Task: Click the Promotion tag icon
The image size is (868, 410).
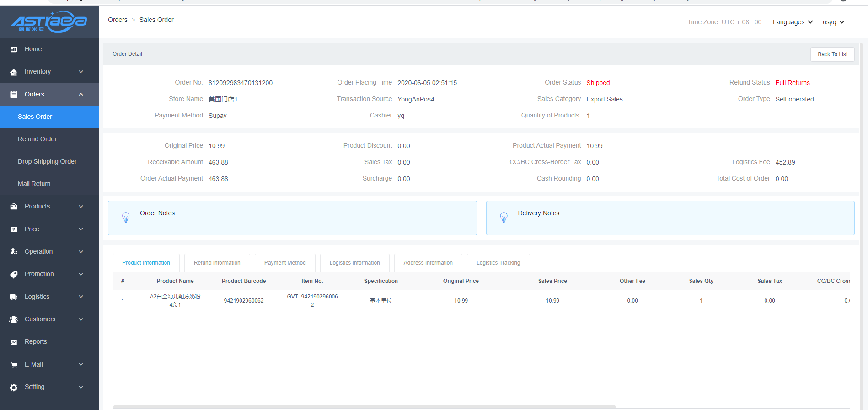Action: pos(14,274)
